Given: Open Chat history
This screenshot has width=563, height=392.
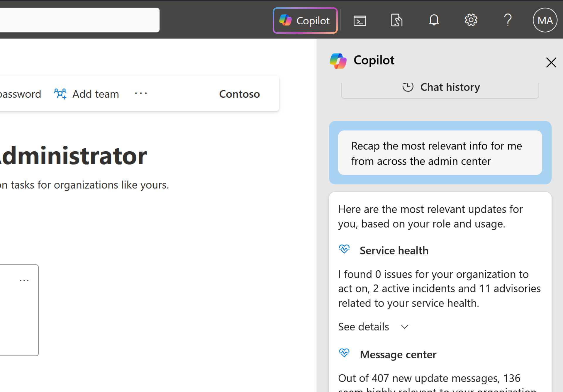Looking at the screenshot, I should point(440,87).
